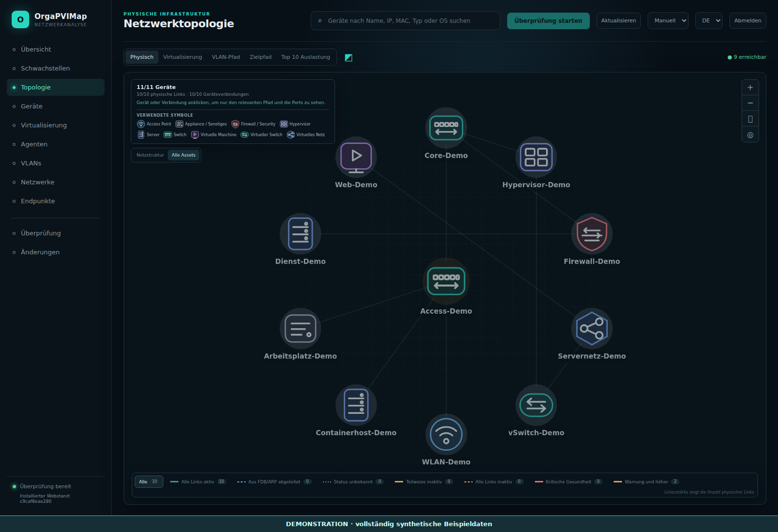Viewport: 778px width, 532px height.
Task: Go to Schwachstellen in the sidebar
Action: coord(55,68)
